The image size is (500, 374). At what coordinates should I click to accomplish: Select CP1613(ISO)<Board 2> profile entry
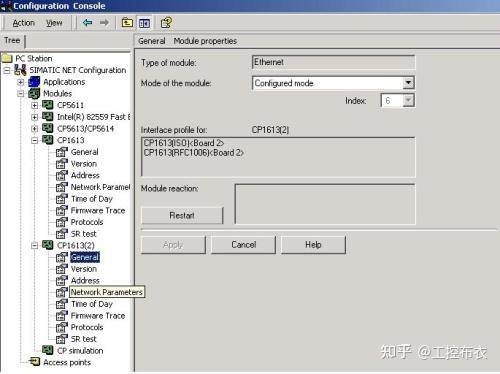coord(184,143)
